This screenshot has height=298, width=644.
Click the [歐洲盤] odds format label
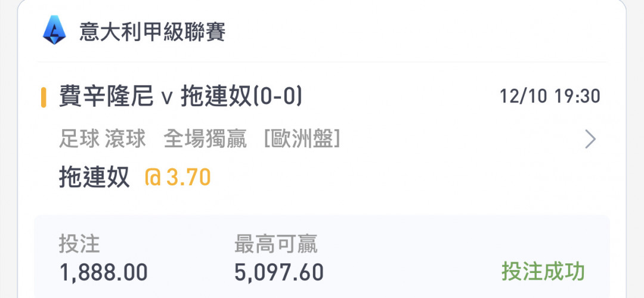302,139
